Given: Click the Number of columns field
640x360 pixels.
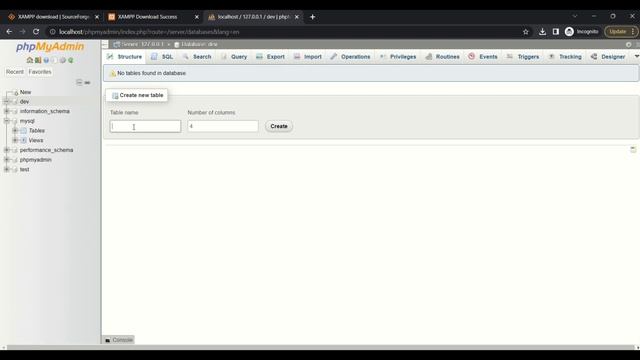Looking at the screenshot, I should click(x=223, y=127).
